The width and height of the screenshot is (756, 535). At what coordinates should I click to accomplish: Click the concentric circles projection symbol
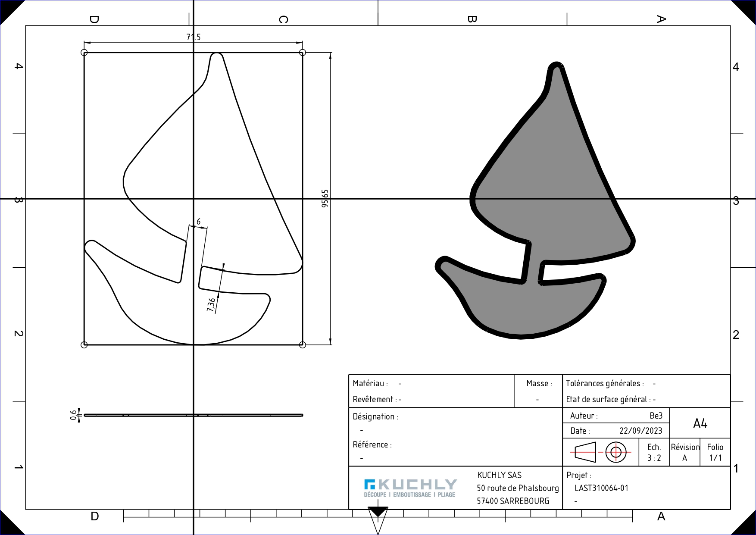pos(615,452)
